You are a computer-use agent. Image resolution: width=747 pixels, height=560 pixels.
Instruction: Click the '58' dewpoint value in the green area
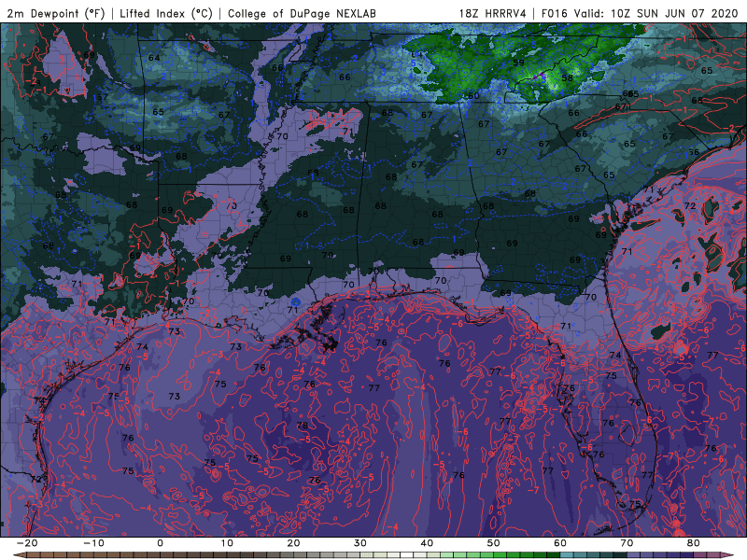click(x=567, y=78)
